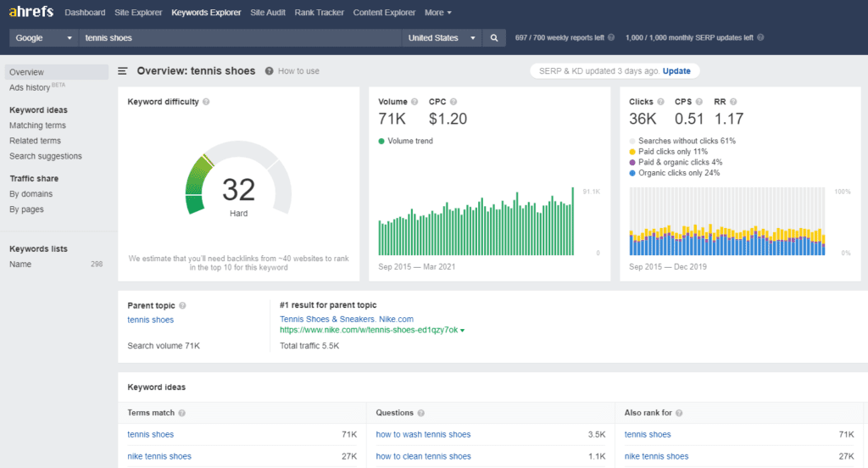Click nike tennis shoes under Also rank for
Viewport: 868px width, 468px height.
coord(657,456)
